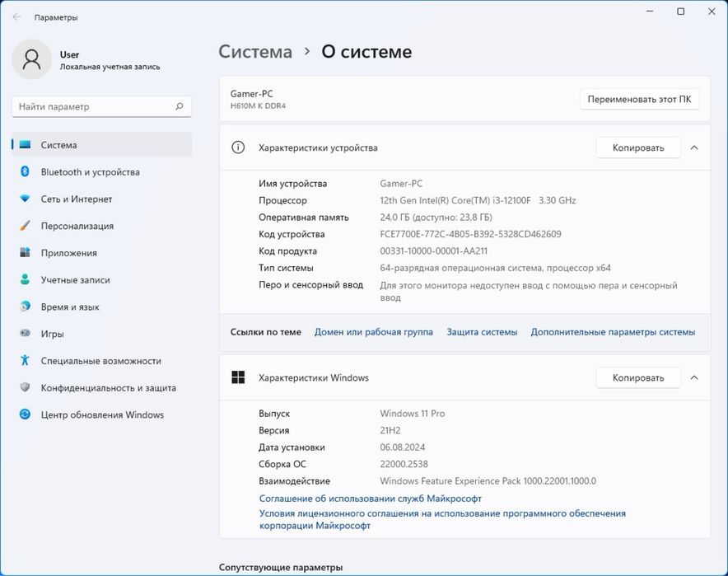Click the Учетные записи person icon
The image size is (728, 576).
click(25, 279)
